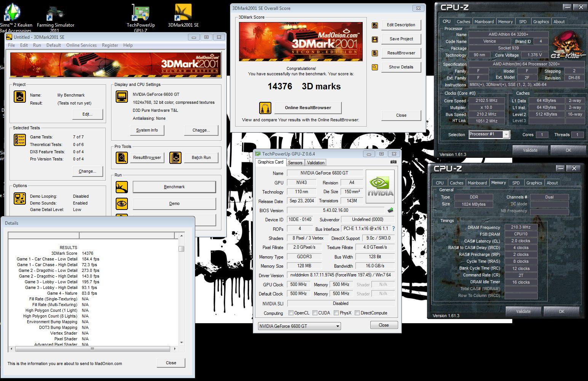Image resolution: width=588 pixels, height=381 pixels.
Task: Click the Core Speed 2102.5 MHz value
Action: tap(486, 101)
